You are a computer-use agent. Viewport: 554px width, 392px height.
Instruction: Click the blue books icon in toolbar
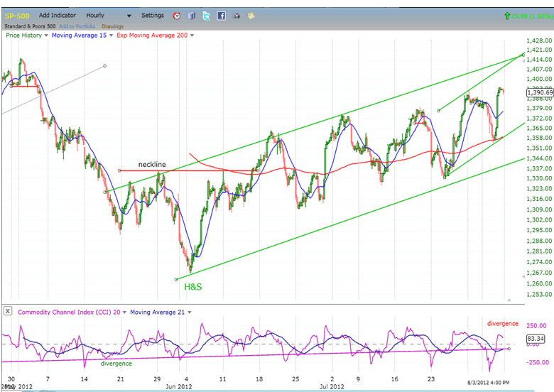[192, 16]
